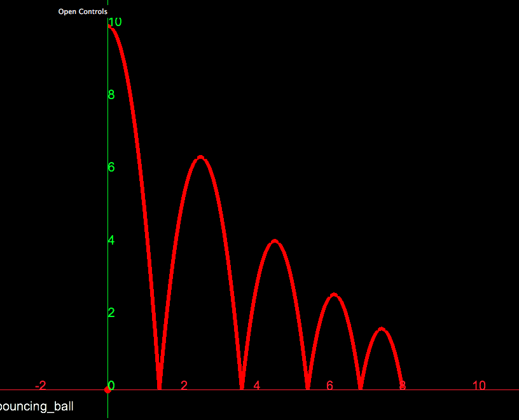Click the red 2 x-axis label
The width and height of the screenshot is (519, 420).
[x=184, y=386]
